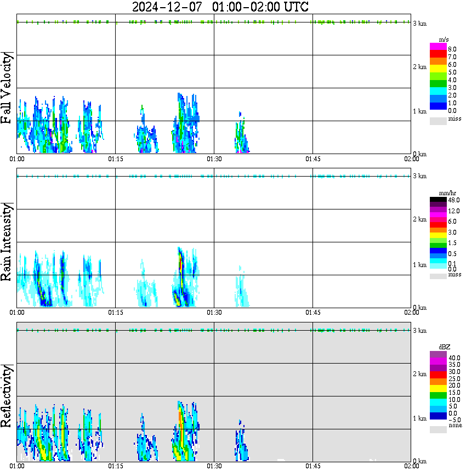
Task: Click the fall velocity echo near 01:34
Action: click(241, 135)
